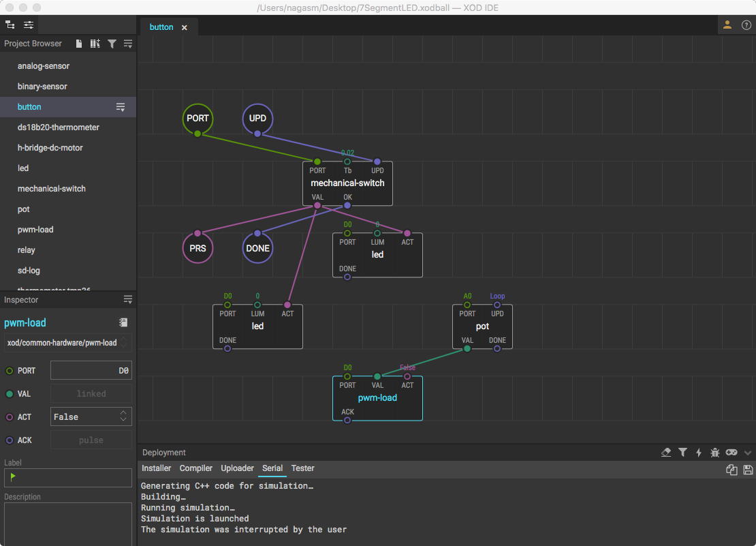This screenshot has height=546, width=756.
Task: Clear the log with the eraser icon
Action: pyautogui.click(x=666, y=453)
